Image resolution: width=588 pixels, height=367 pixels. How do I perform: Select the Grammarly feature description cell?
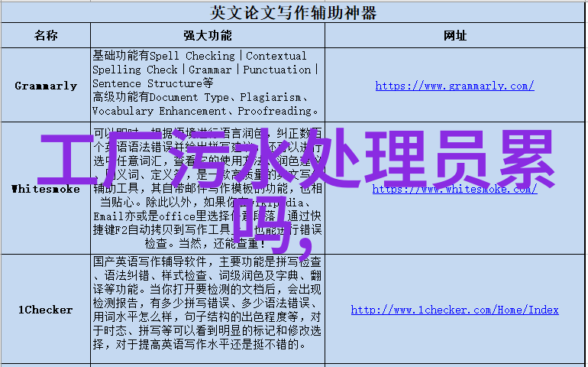pos(208,85)
